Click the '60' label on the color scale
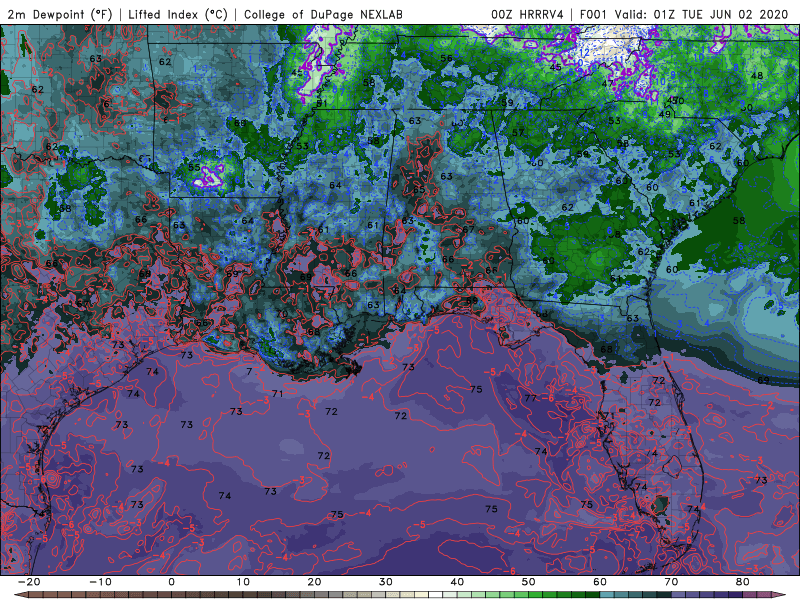This screenshot has width=800, height=600. (600, 582)
